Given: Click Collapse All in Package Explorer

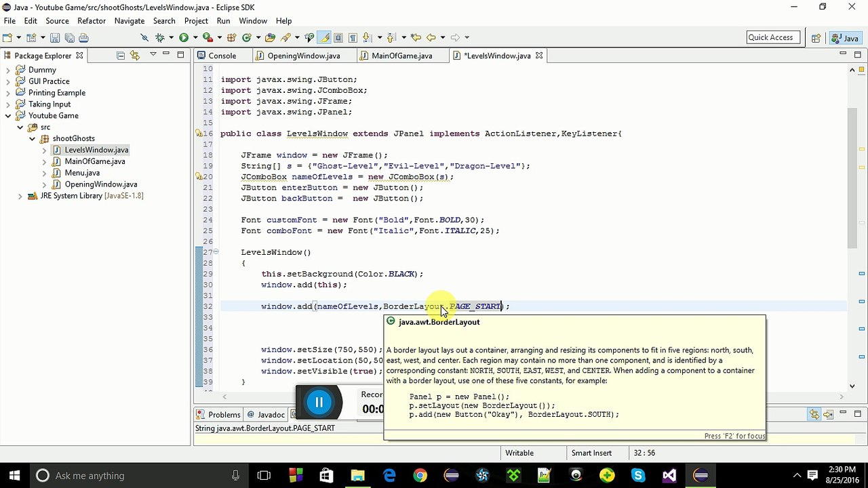Looking at the screenshot, I should pyautogui.click(x=121, y=56).
